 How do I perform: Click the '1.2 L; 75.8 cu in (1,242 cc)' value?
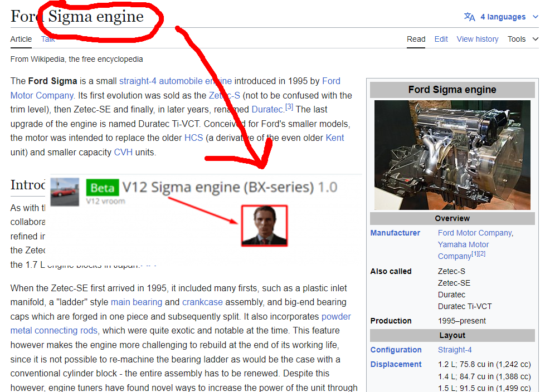(x=484, y=364)
